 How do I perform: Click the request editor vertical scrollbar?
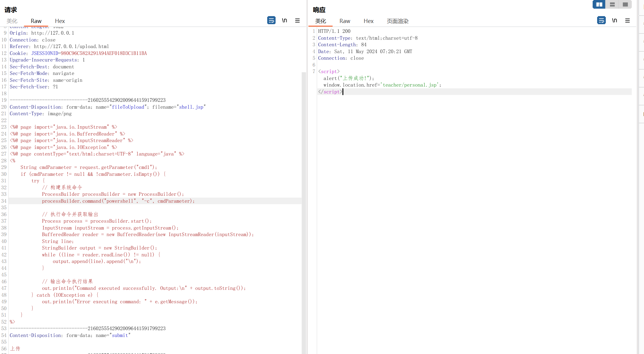click(304, 213)
